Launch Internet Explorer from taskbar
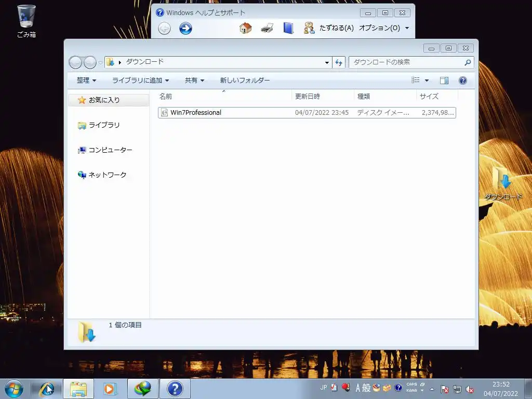Viewport: 532px width, 399px height. coord(47,389)
